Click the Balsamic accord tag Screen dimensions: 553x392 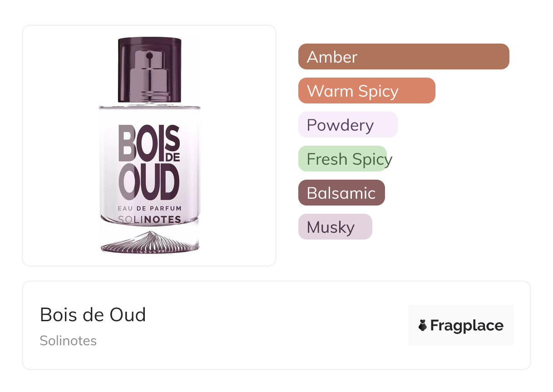tap(341, 193)
